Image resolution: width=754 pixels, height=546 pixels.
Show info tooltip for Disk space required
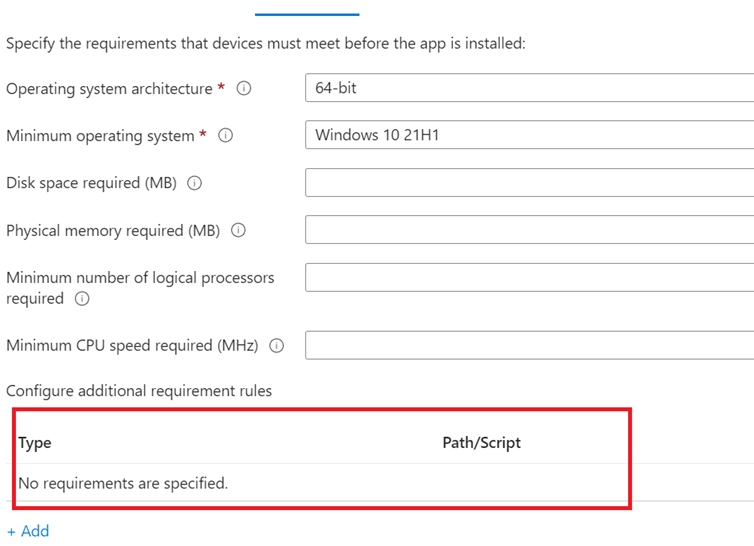(x=195, y=184)
